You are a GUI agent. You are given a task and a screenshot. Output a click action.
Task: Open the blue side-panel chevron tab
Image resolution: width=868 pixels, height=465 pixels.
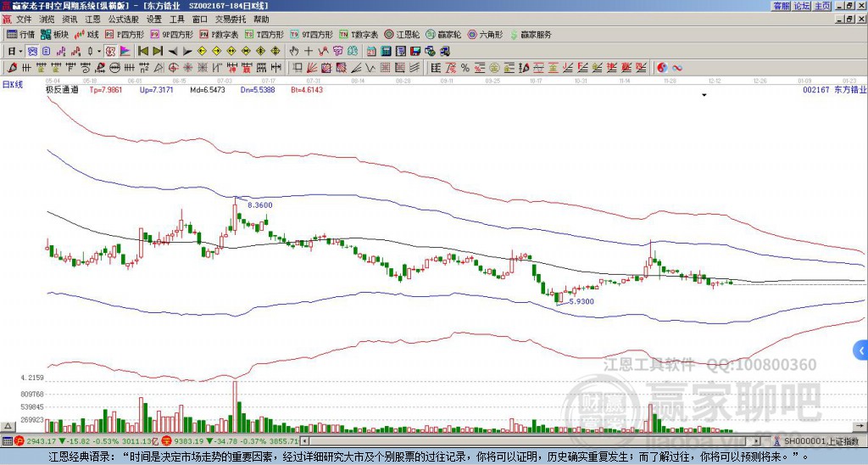[x=861, y=350]
